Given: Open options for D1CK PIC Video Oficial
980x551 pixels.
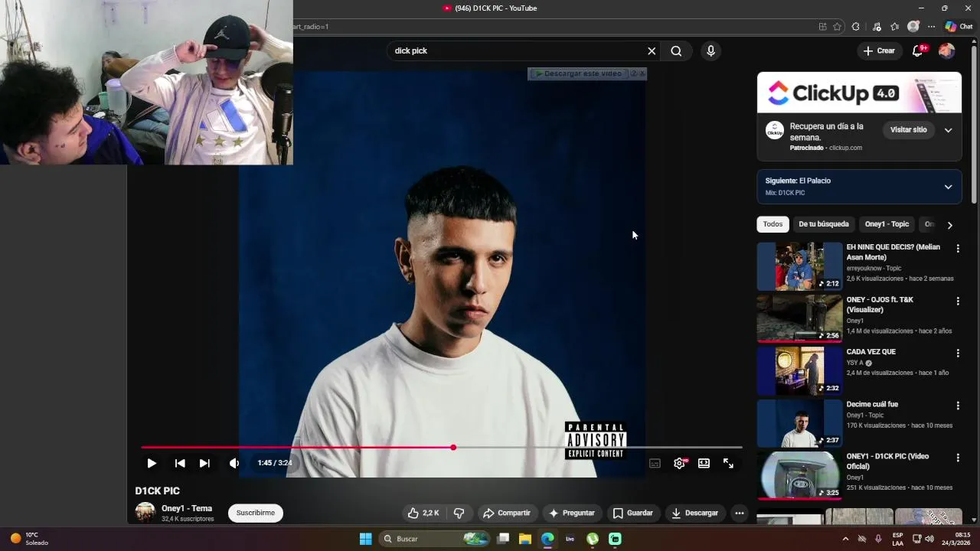Looking at the screenshot, I should point(957,458).
